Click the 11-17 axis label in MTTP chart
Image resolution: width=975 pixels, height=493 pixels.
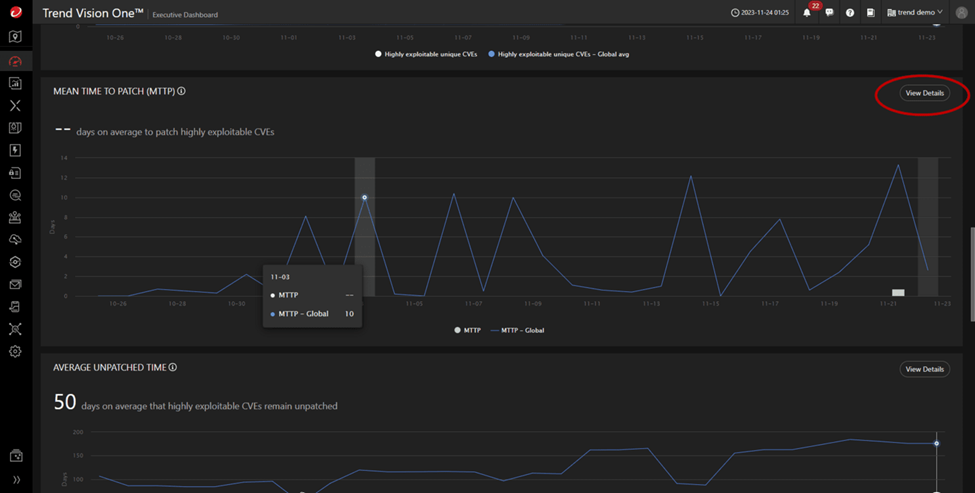770,304
